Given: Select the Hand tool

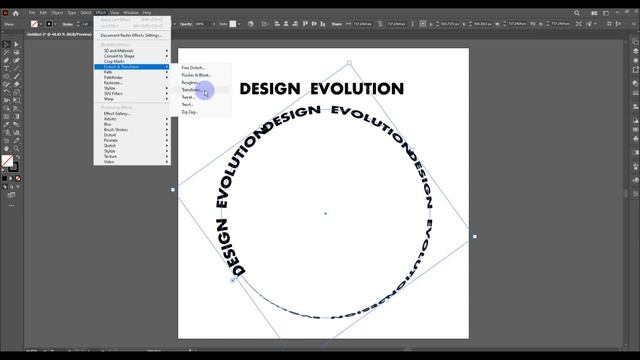Looking at the screenshot, I should click(x=6, y=148).
